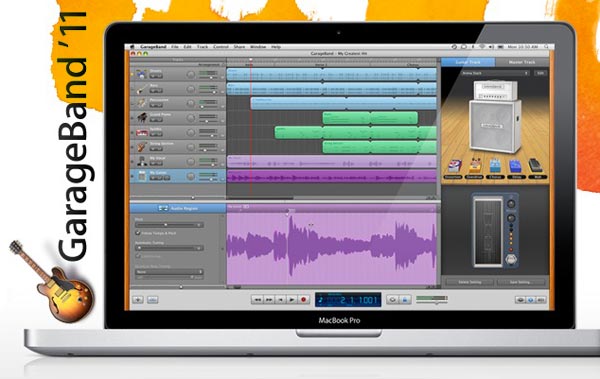
Task: Select the Grand Piano track icon
Action: [x=142, y=118]
